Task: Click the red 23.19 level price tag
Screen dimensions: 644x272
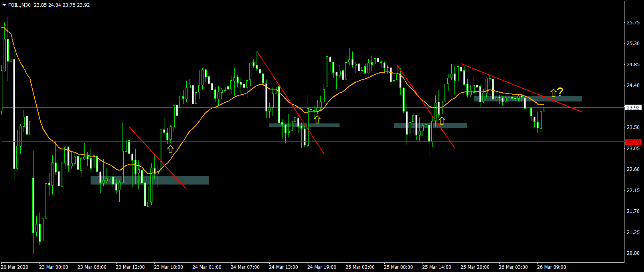Action: pyautogui.click(x=633, y=142)
